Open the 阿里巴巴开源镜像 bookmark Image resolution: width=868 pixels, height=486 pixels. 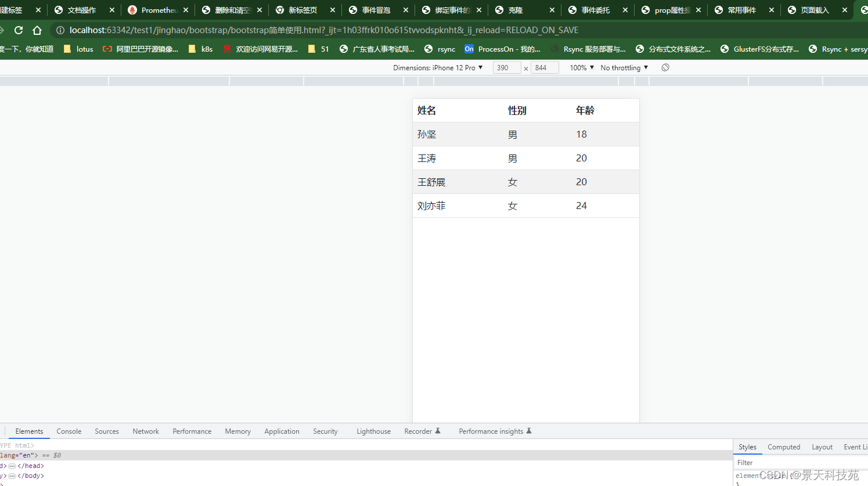(141, 49)
